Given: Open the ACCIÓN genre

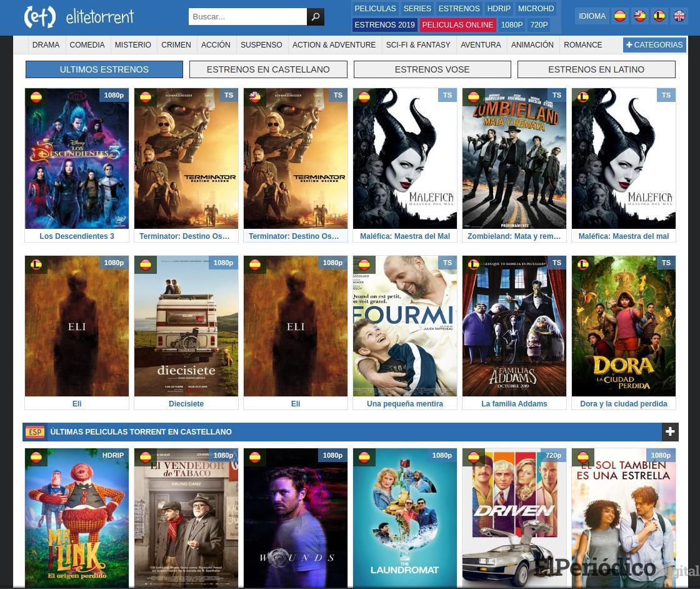Looking at the screenshot, I should [216, 44].
